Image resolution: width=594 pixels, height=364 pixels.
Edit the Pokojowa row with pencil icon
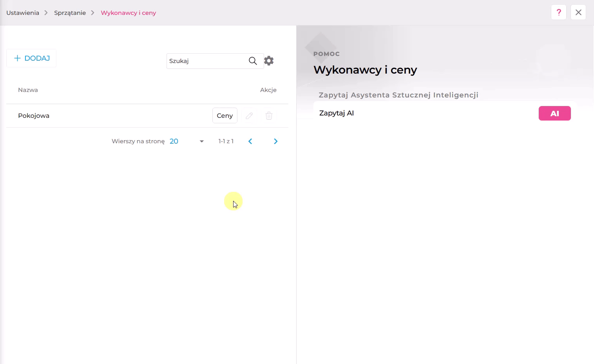point(249,115)
